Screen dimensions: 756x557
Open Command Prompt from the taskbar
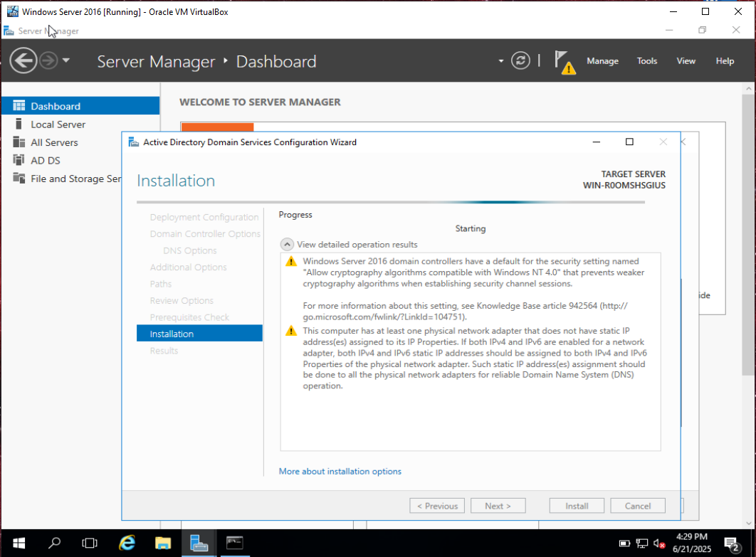235,543
